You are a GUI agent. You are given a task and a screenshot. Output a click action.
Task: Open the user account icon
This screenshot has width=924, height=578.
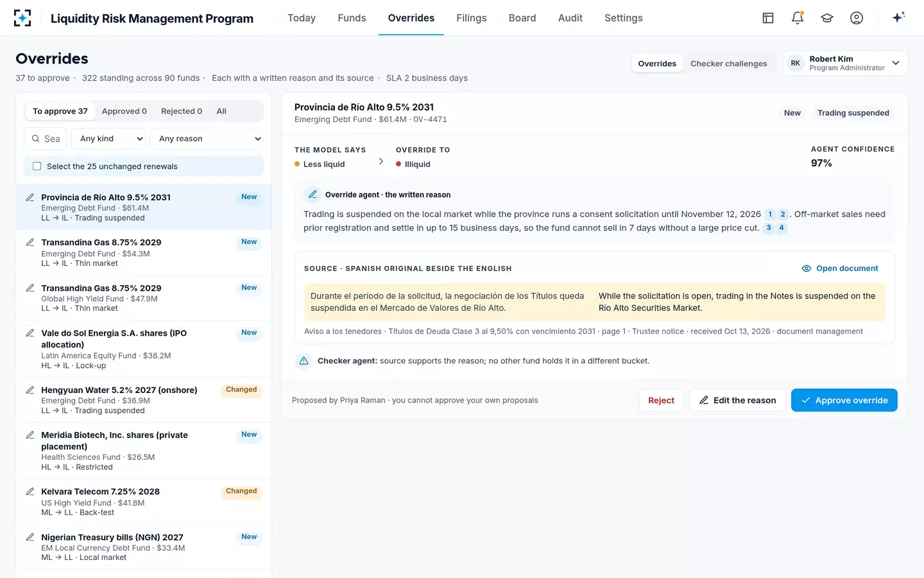pos(857,18)
